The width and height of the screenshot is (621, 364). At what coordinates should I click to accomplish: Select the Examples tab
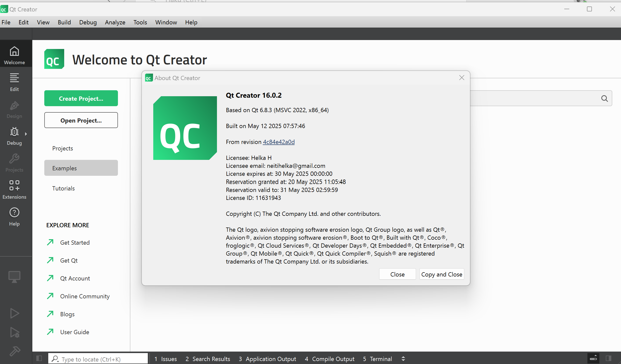[81, 168]
